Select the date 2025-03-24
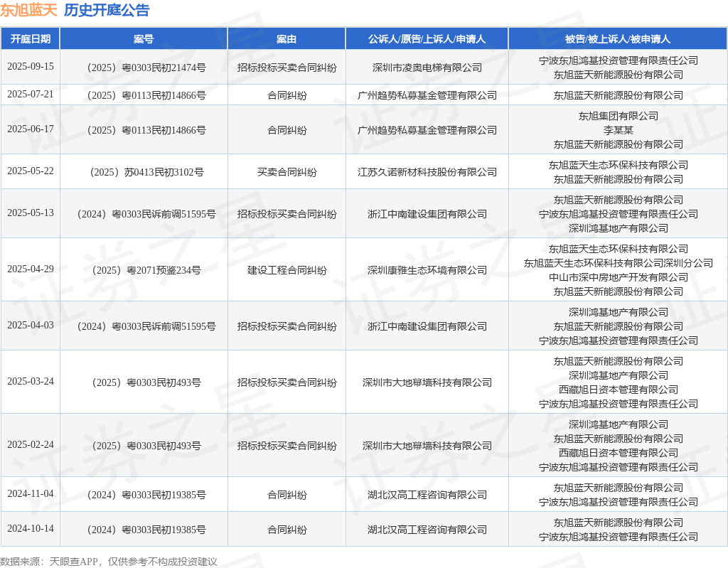Viewport: 728px width, 568px height. coord(31,381)
